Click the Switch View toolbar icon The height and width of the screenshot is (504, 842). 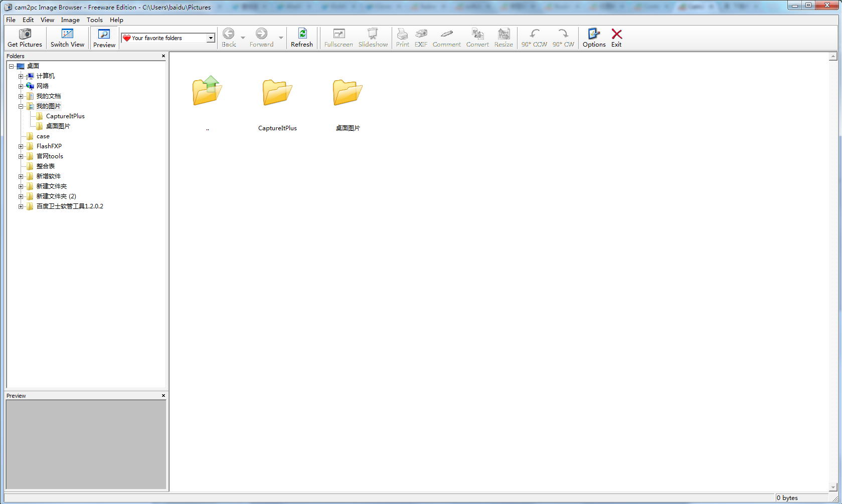(67, 34)
